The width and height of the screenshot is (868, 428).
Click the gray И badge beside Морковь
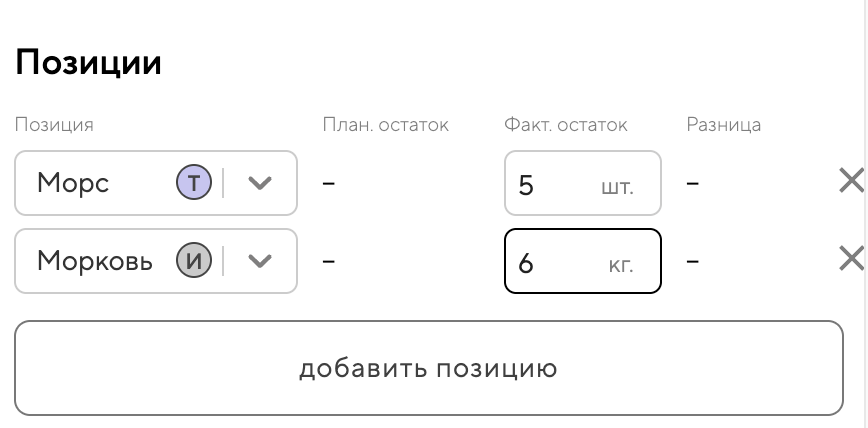pyautogui.click(x=194, y=261)
